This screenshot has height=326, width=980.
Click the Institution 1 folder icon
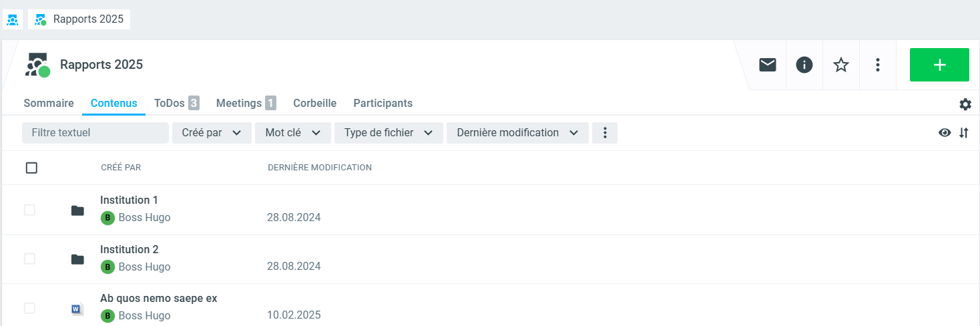coord(77,210)
